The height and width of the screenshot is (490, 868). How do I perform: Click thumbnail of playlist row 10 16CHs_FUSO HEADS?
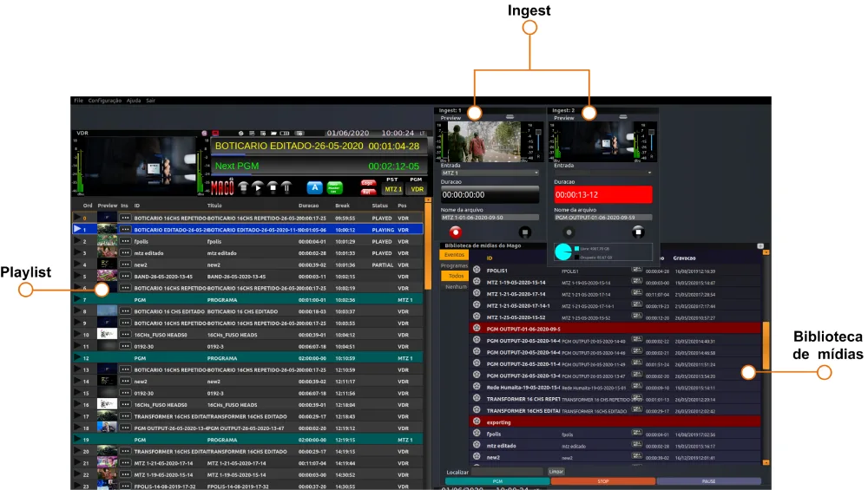(107, 335)
